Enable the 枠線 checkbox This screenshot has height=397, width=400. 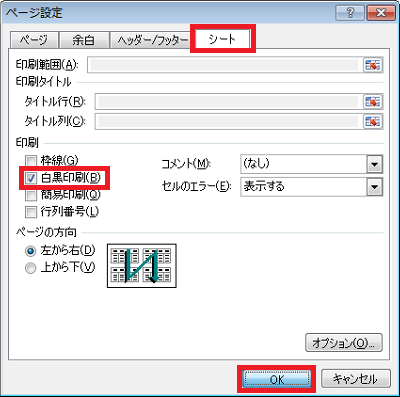click(x=31, y=161)
